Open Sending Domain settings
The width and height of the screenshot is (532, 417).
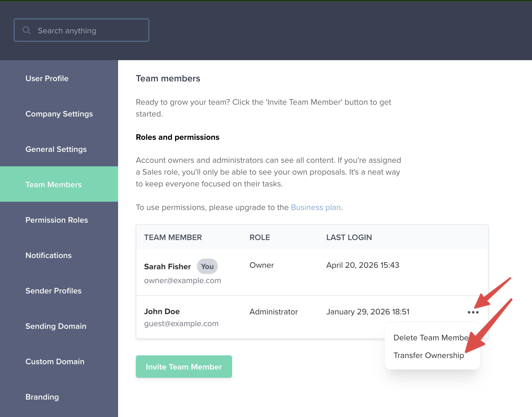click(56, 326)
